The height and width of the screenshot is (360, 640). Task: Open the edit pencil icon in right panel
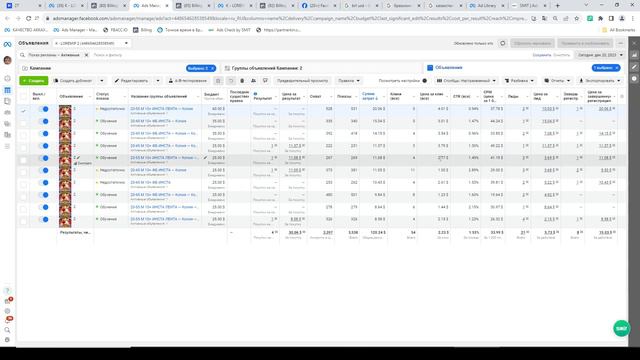click(x=634, y=67)
